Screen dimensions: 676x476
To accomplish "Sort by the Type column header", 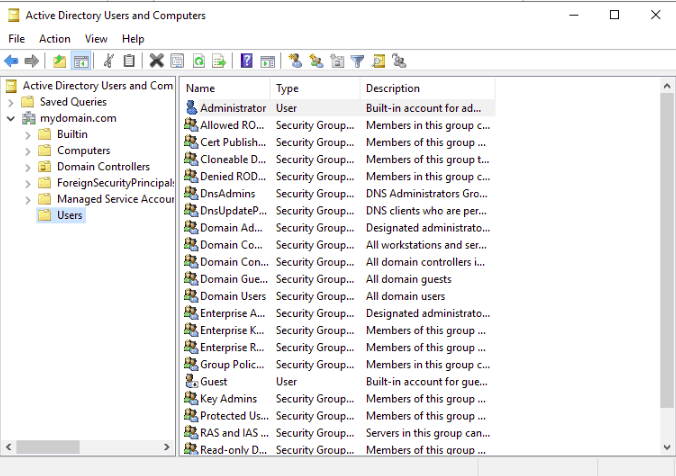I will [x=315, y=88].
